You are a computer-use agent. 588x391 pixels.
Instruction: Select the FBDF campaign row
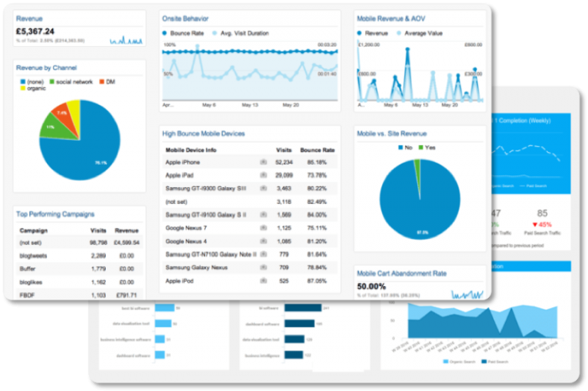(x=79, y=295)
